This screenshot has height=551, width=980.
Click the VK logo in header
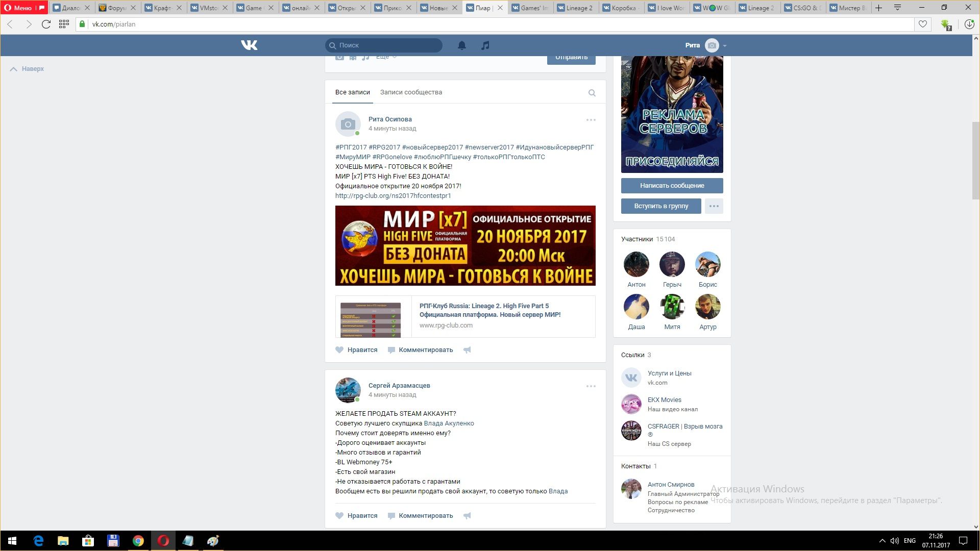click(x=249, y=45)
